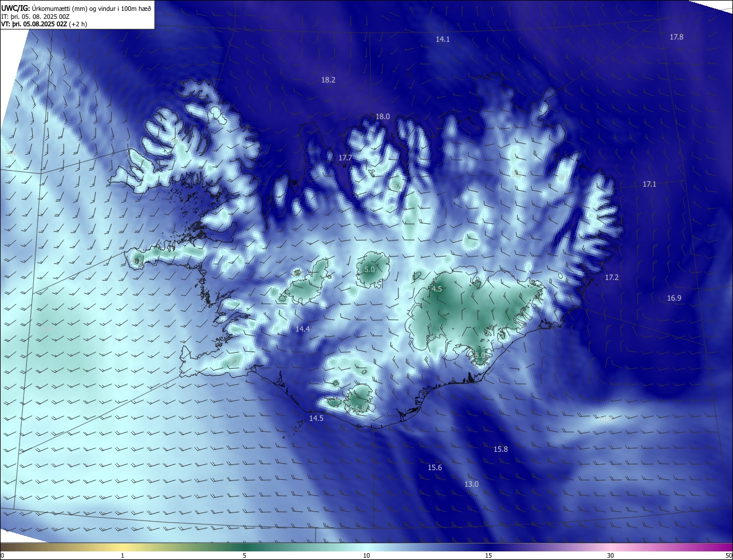
Task: Click the title 'UWC/IG: Úrkomumætti (mm) og vindur'
Action: [x=76, y=8]
